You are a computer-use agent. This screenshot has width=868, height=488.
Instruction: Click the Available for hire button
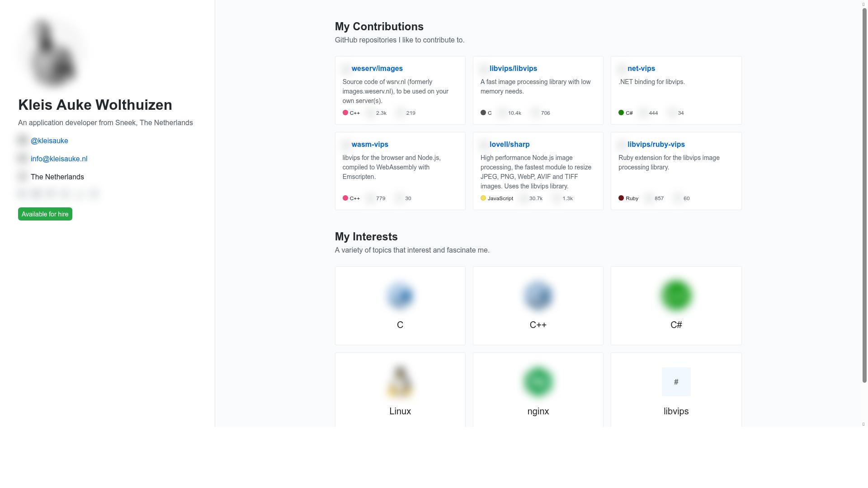45,214
